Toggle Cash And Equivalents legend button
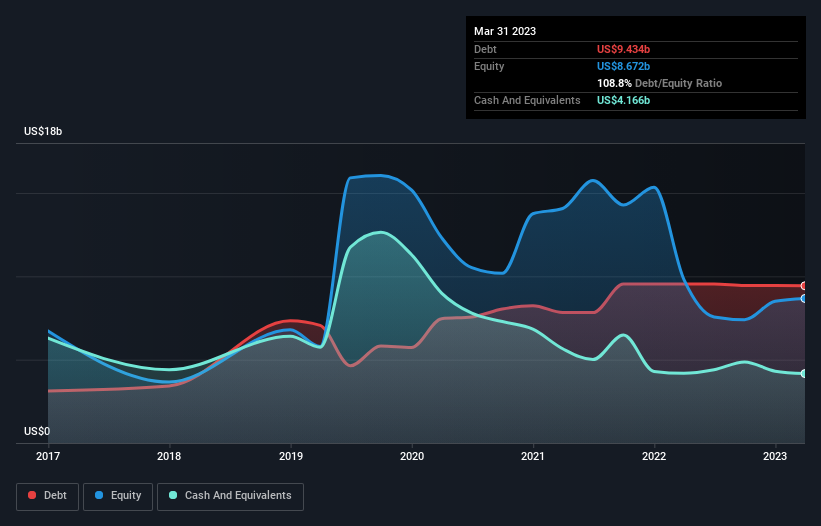Screen dimensions: 821x526 point(230,496)
